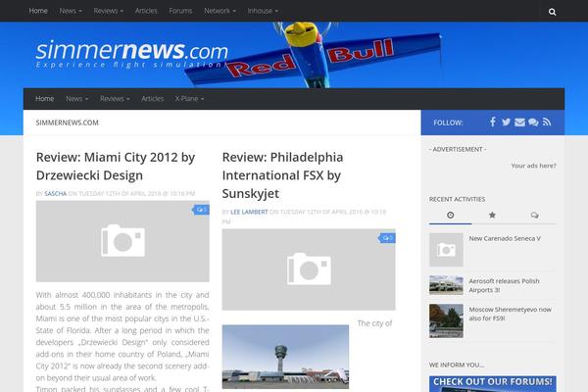The height and width of the screenshot is (392, 588).
Task: Click the RECENT ACTIVITIES heading text
Action: [457, 199]
